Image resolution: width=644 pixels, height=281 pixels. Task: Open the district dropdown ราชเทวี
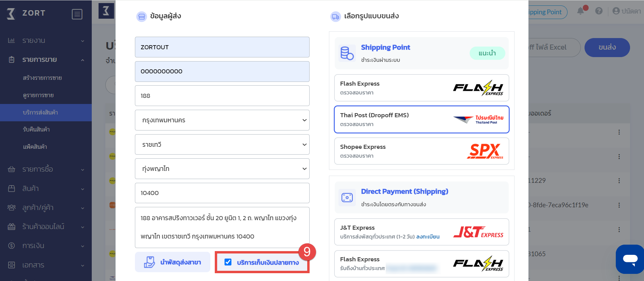(222, 144)
